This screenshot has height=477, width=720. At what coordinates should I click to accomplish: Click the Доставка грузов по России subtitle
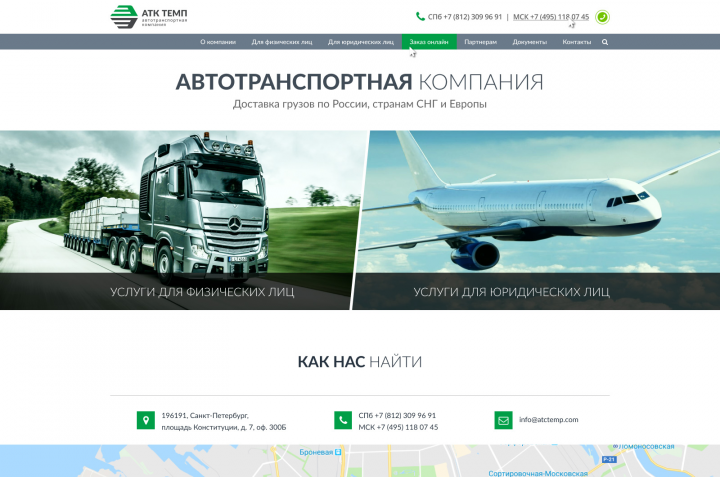[360, 104]
